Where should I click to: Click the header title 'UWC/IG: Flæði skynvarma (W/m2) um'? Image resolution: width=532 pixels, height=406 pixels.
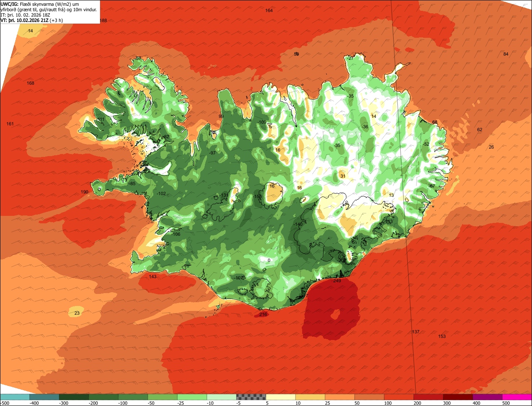pyautogui.click(x=40, y=4)
